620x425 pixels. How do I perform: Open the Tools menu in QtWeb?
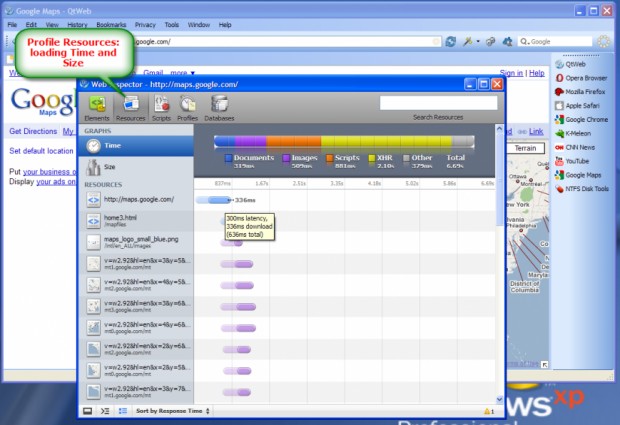tap(172, 25)
